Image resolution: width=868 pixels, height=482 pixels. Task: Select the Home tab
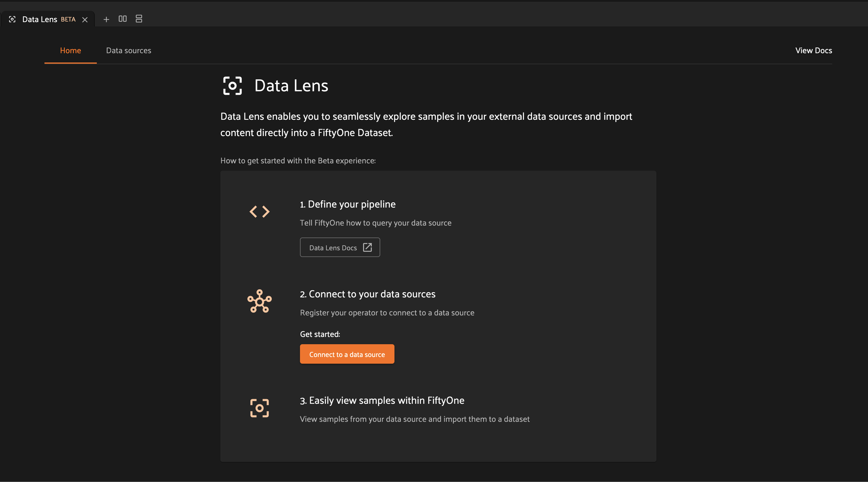coord(70,50)
